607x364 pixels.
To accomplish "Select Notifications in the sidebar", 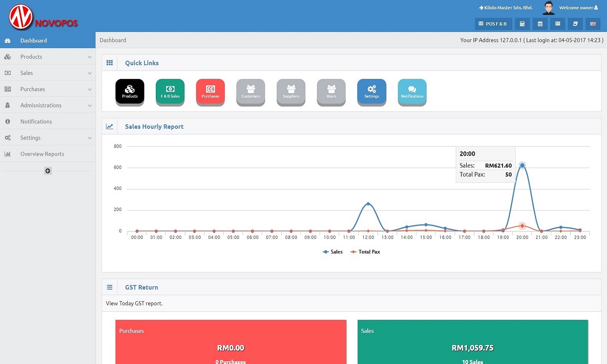I will pos(36,121).
